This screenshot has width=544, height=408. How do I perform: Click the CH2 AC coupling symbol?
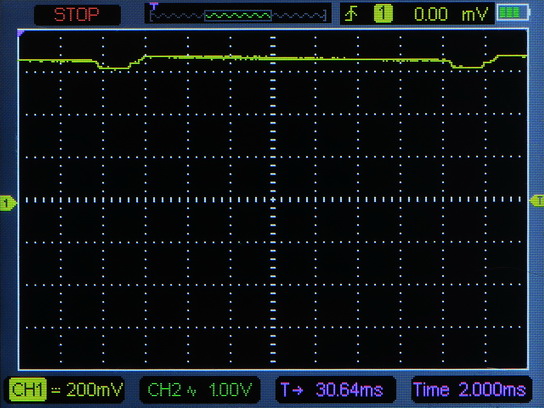192,391
